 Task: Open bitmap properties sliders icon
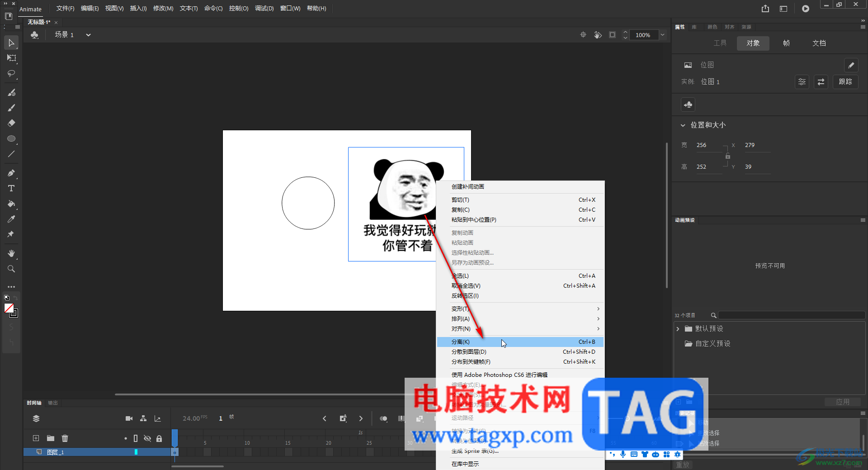tap(802, 82)
